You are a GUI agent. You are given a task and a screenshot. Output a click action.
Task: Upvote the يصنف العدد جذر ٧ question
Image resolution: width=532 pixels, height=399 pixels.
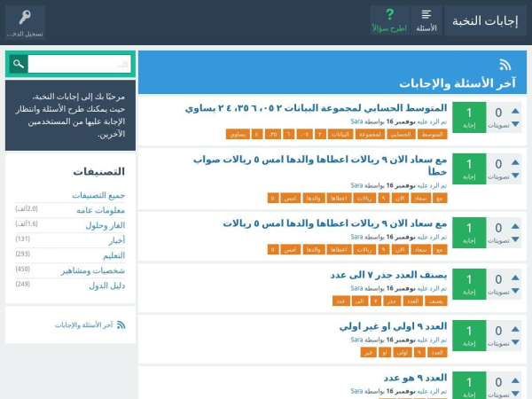516,277
